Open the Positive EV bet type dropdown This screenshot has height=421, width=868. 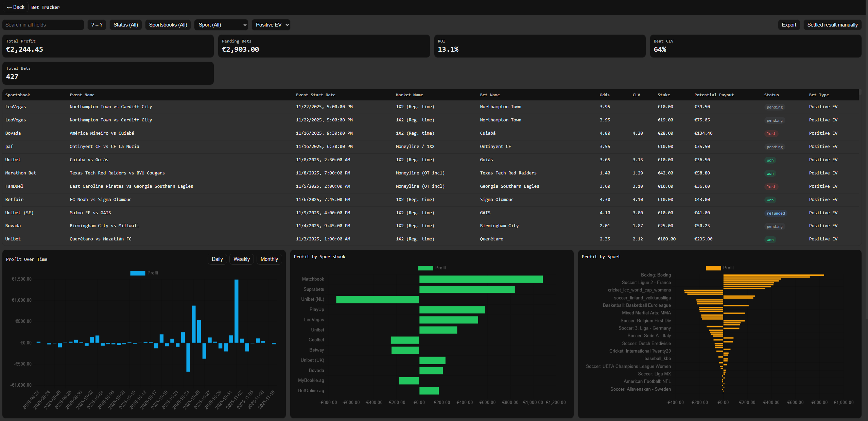tap(271, 24)
